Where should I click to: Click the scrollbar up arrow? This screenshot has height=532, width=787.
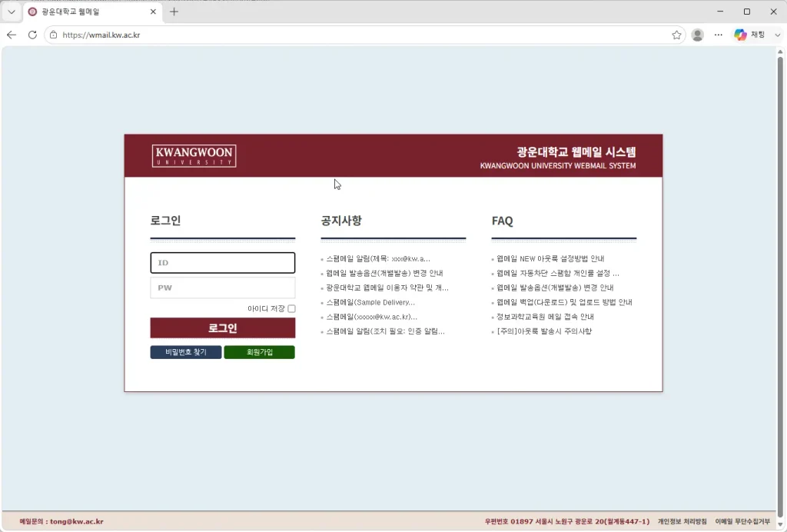click(x=780, y=52)
